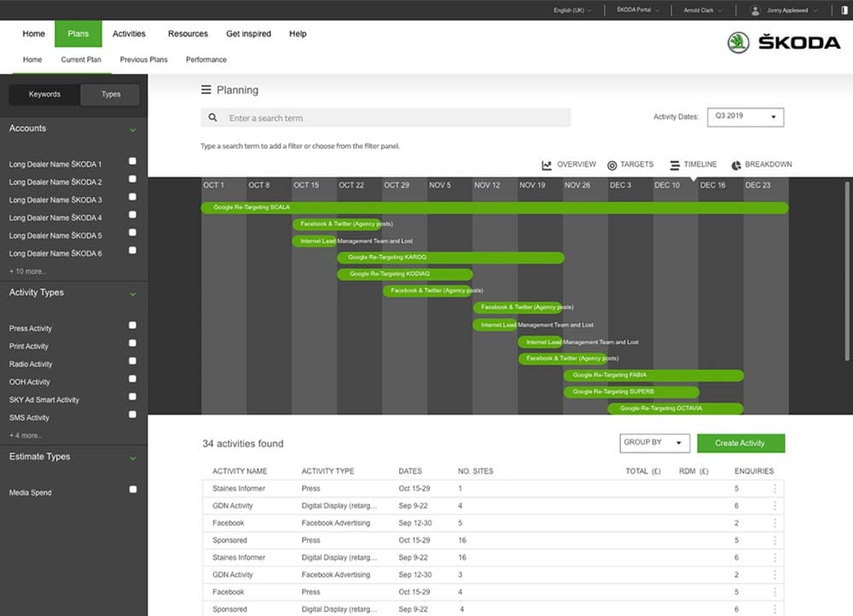Open Activity Dates Q3 2019 dropdown

746,117
